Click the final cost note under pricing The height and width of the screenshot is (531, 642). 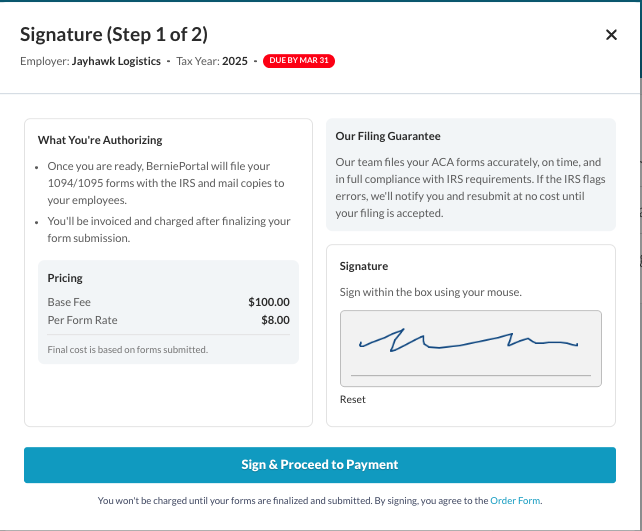128,350
